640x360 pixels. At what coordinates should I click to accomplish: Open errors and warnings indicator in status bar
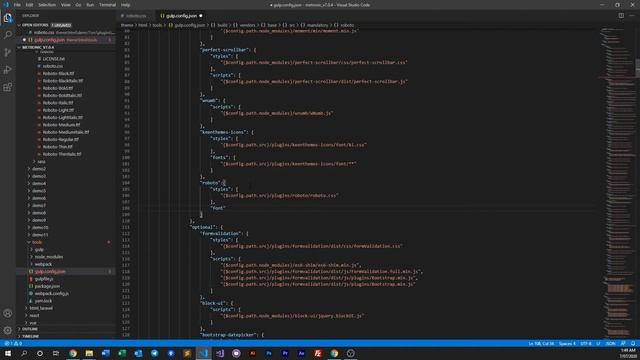[13, 344]
